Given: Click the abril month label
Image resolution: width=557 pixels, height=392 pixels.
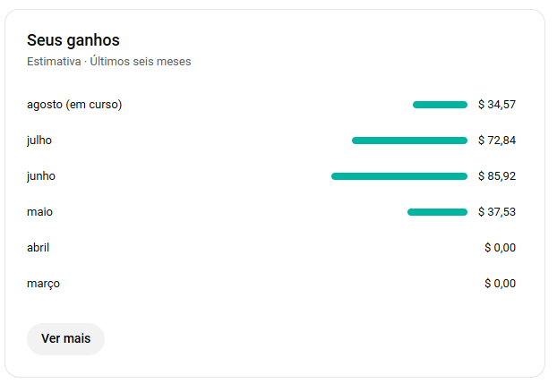Looking at the screenshot, I should click(39, 248).
